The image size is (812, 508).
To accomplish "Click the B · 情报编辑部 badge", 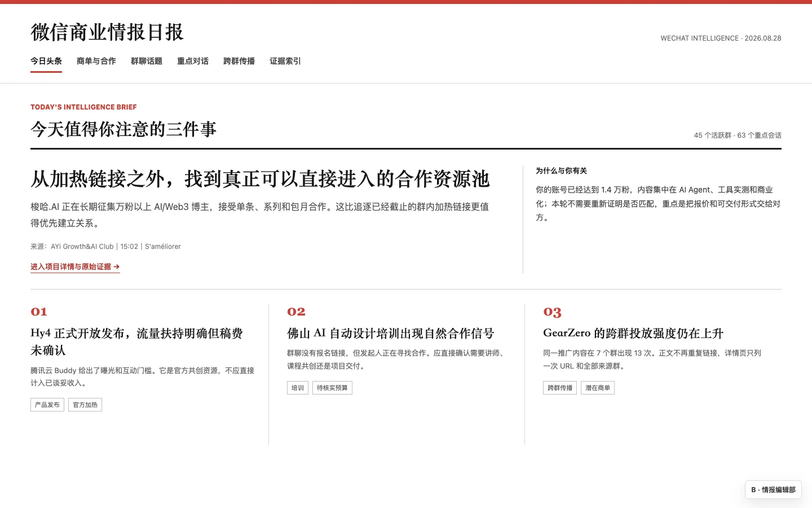I will click(x=773, y=490).
